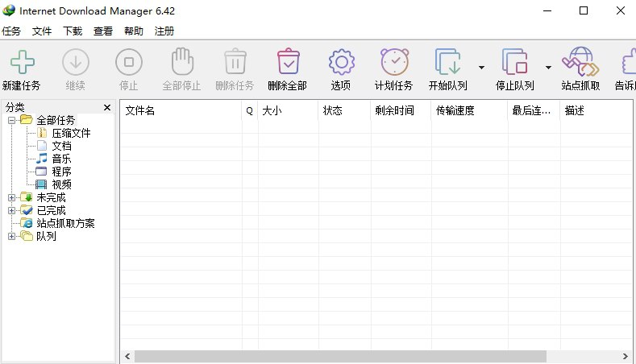Expand the 队列 tree node
Image resolution: width=636 pixels, height=364 pixels.
tap(11, 236)
